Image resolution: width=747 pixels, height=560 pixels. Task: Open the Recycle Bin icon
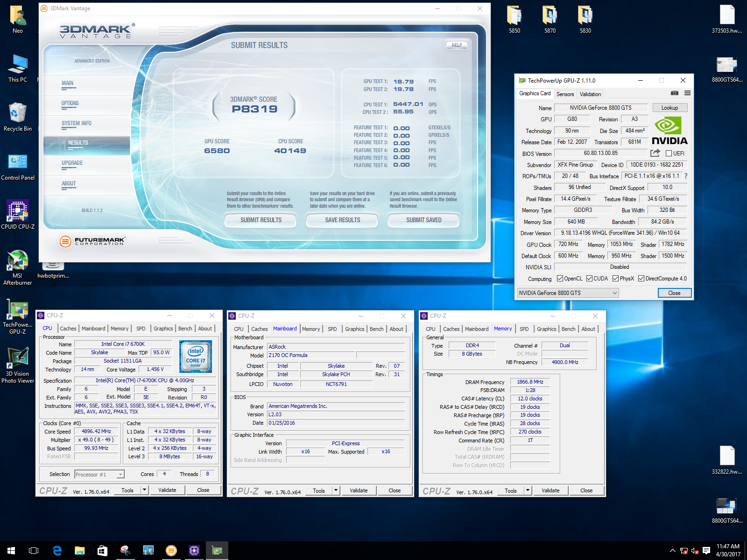click(x=18, y=117)
